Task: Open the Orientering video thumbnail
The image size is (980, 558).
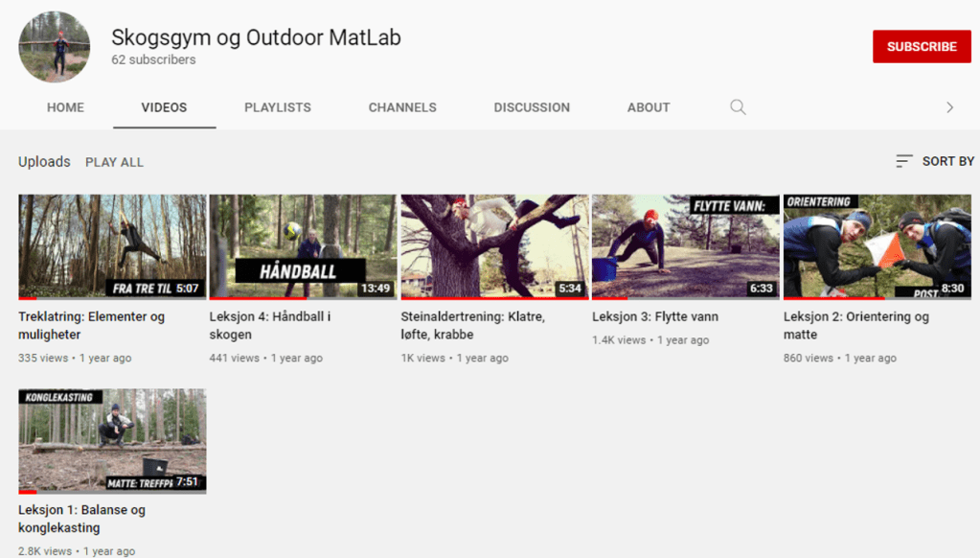Action: (x=877, y=246)
